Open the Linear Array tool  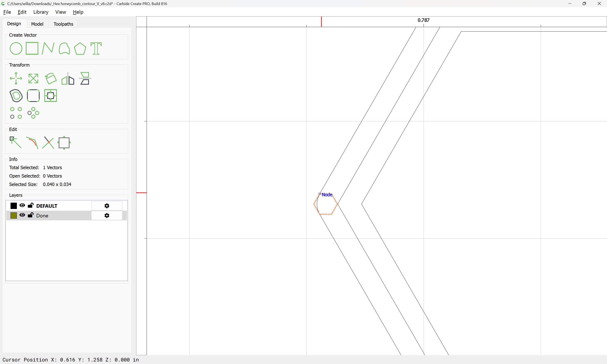[16, 113]
